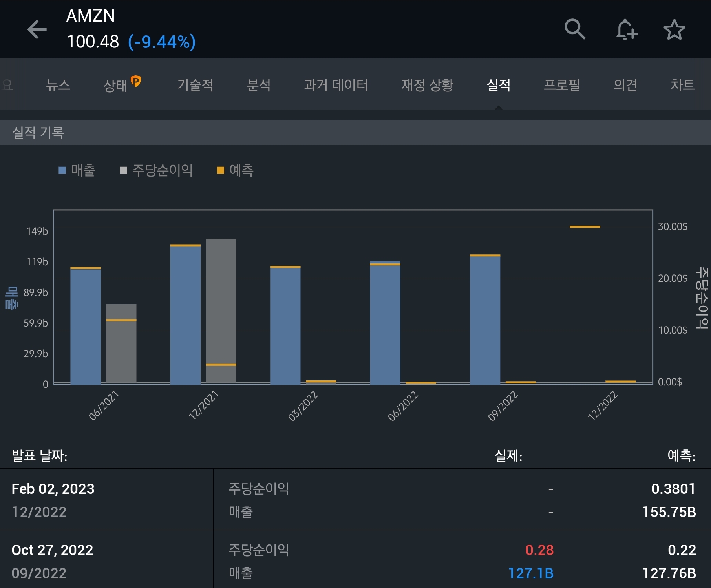Click the 12/2022 period label in table
This screenshot has height=588, width=711.
point(39,512)
